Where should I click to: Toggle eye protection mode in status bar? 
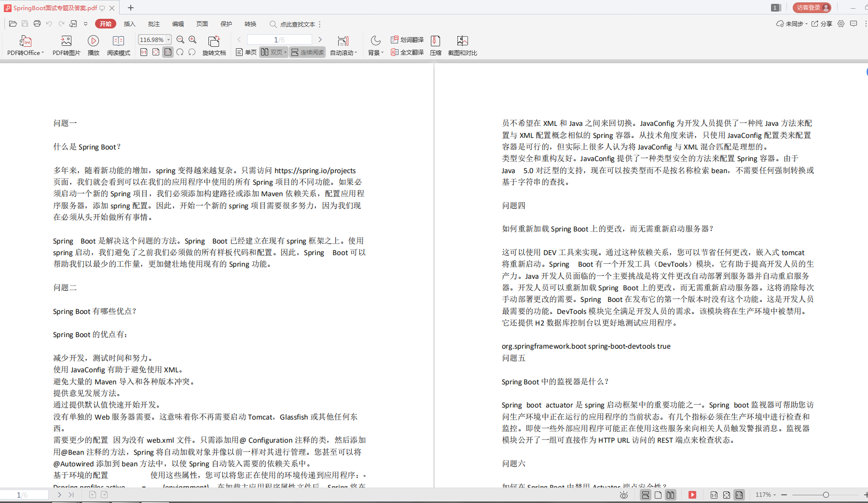pos(624,495)
